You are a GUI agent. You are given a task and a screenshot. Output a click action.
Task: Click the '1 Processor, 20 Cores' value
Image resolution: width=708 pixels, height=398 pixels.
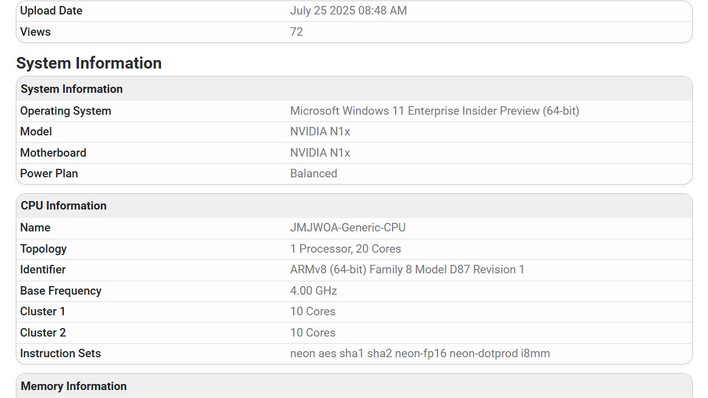coord(345,248)
